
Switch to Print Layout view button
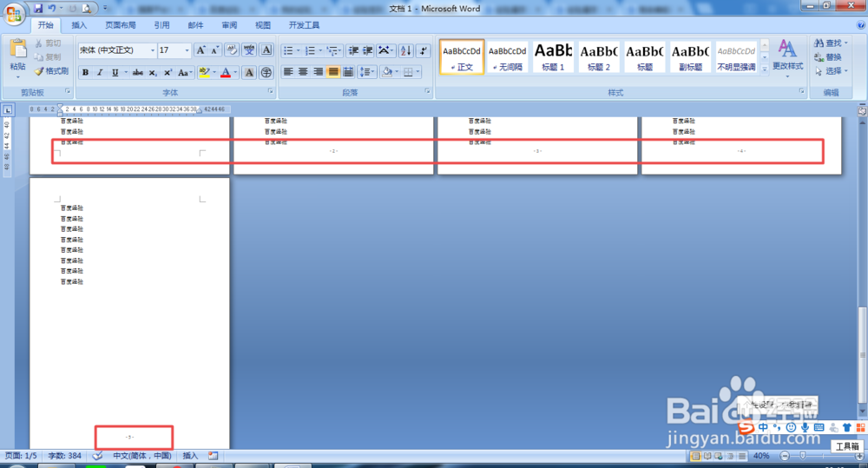[x=696, y=457]
